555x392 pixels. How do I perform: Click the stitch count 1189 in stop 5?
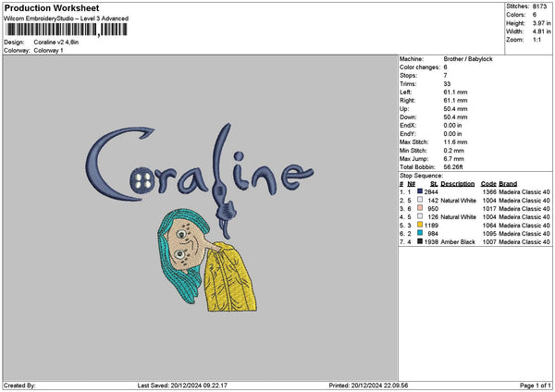431,226
